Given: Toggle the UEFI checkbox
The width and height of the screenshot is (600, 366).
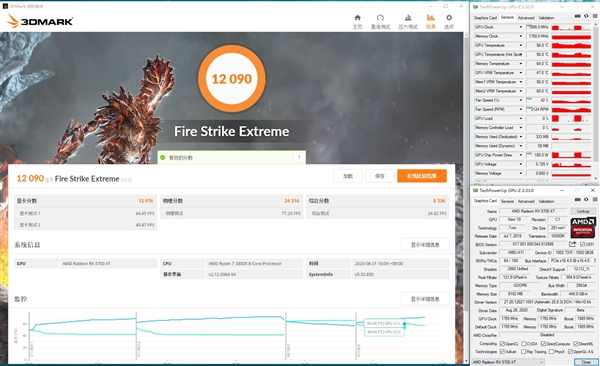Looking at the screenshot, I should click(x=582, y=244).
